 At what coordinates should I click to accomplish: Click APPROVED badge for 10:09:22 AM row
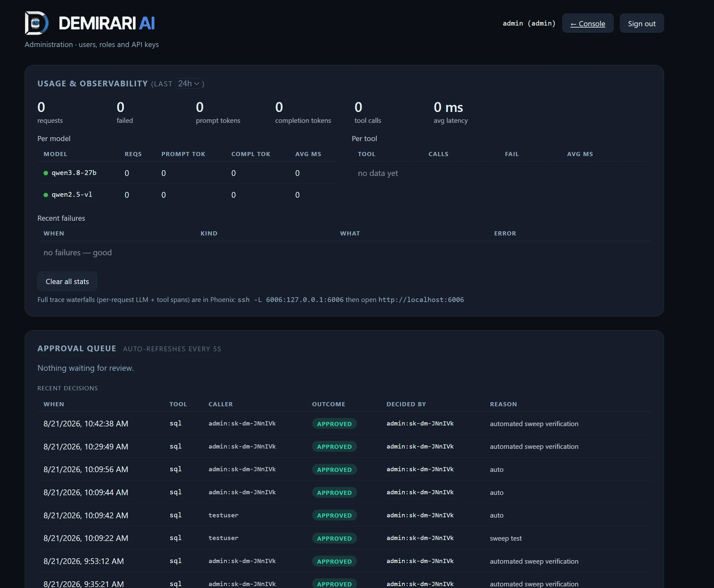point(334,538)
